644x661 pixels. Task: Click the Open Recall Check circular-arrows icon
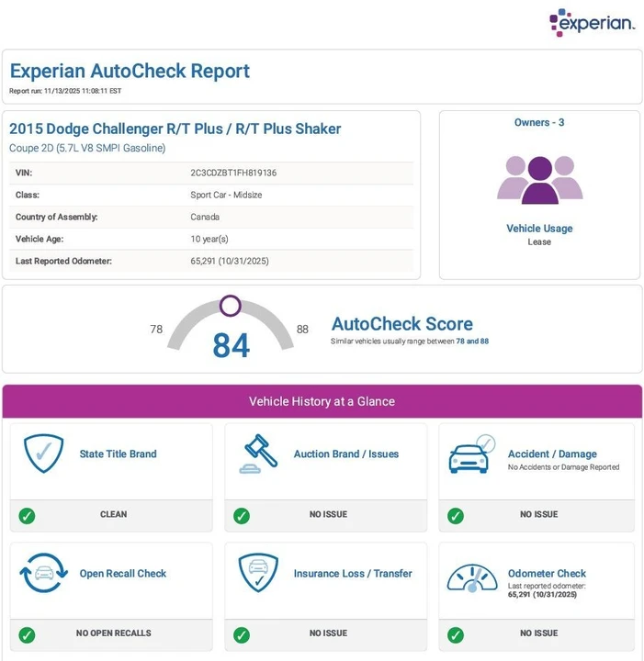click(43, 573)
